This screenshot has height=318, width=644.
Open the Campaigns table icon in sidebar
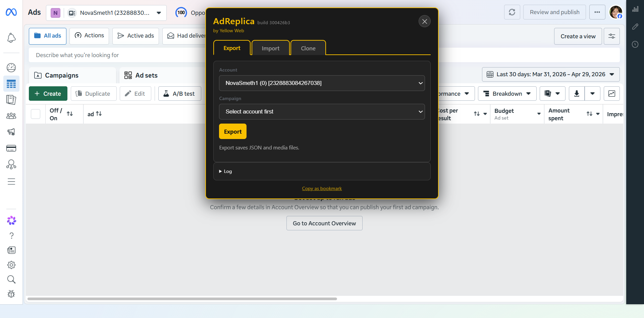pyautogui.click(x=11, y=84)
